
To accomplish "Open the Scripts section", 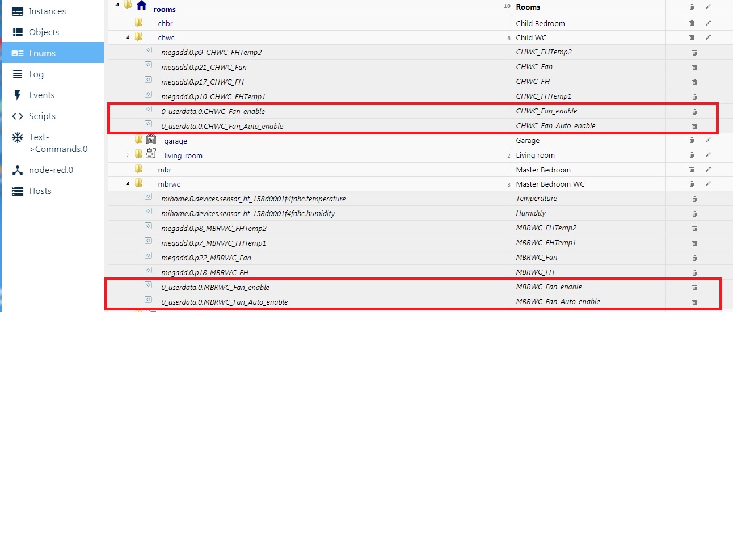I will point(40,116).
